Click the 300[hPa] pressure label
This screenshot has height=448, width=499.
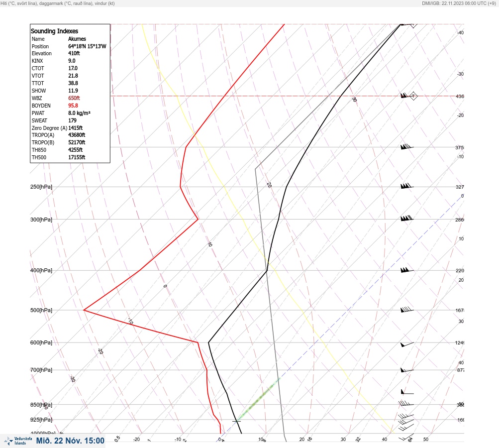[x=41, y=220]
